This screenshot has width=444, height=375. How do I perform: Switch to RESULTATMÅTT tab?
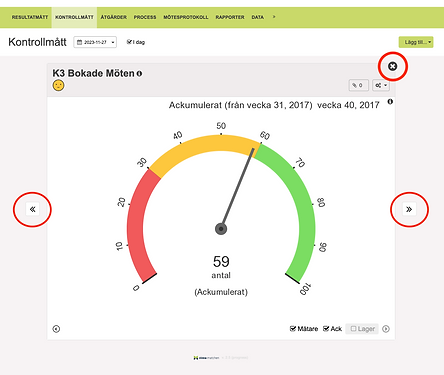click(x=30, y=17)
